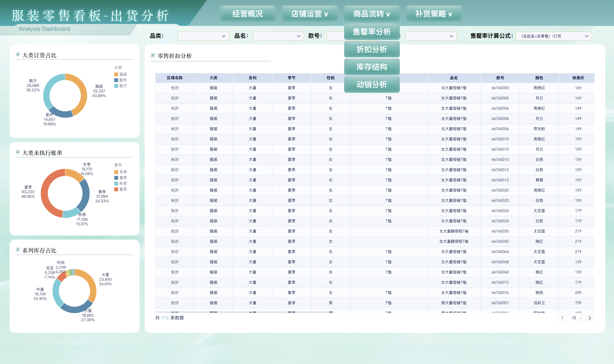Click the 经营概况 navigation button

(x=248, y=14)
